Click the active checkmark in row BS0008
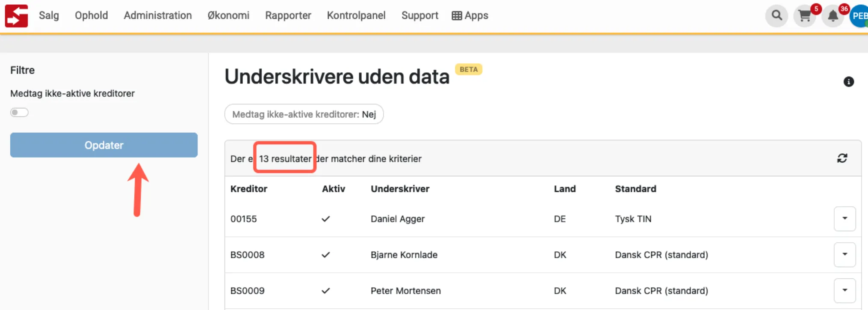Screen dimensions: 868x310 coord(326,255)
